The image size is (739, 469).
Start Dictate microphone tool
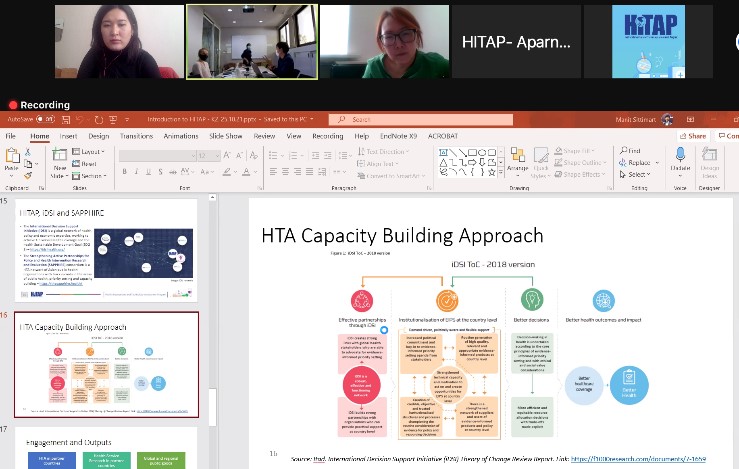pos(681,159)
